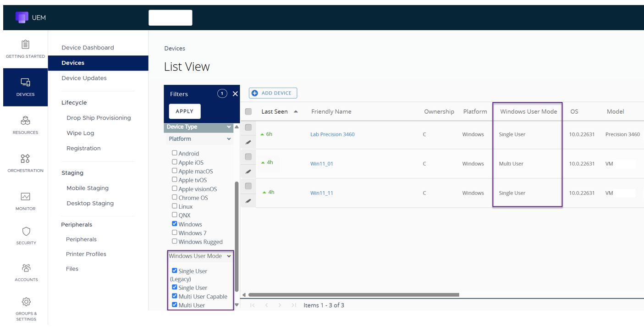Edit Lab Precision 3460 using the pencil icon

(x=248, y=142)
